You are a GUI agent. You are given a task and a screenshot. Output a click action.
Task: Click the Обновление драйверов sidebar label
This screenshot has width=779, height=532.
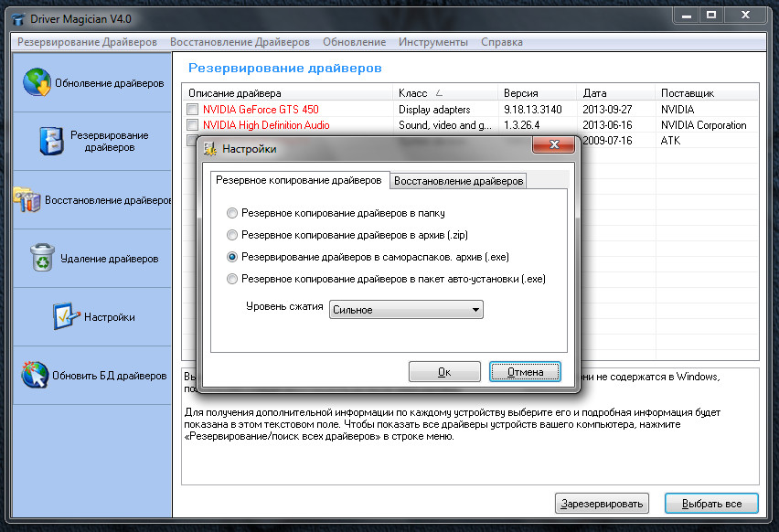tap(110, 83)
